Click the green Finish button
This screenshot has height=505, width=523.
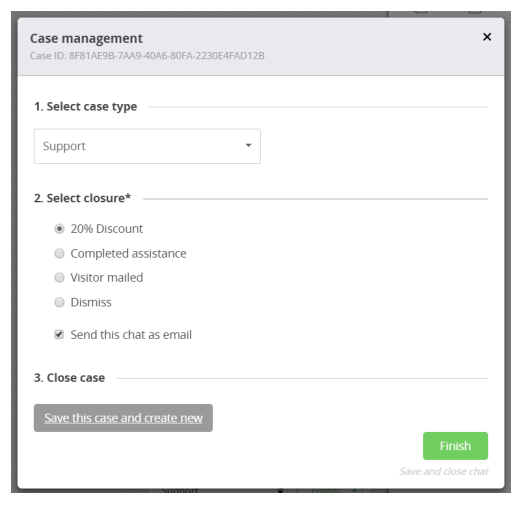(455, 446)
